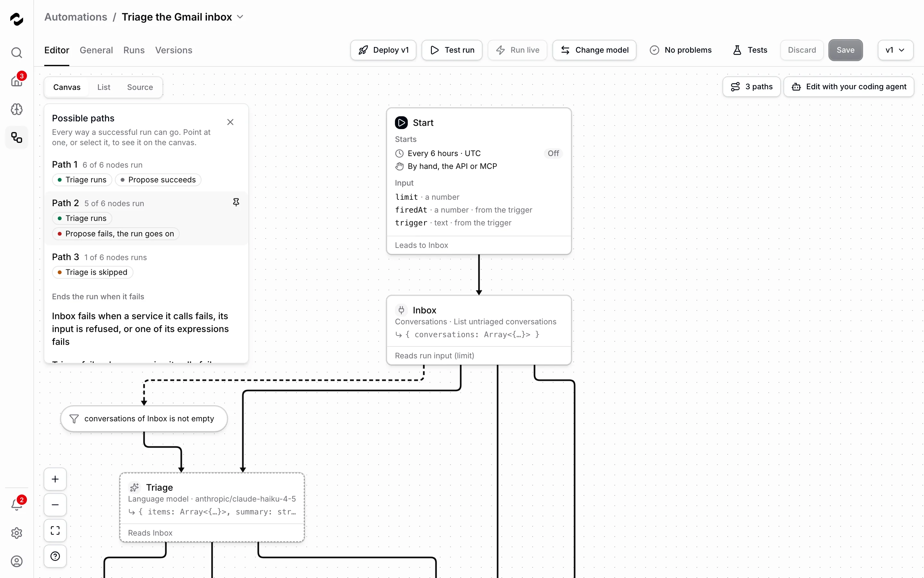Screen dimensions: 924x578
Task: Open settings gear in the sidebar
Action: coord(16,533)
